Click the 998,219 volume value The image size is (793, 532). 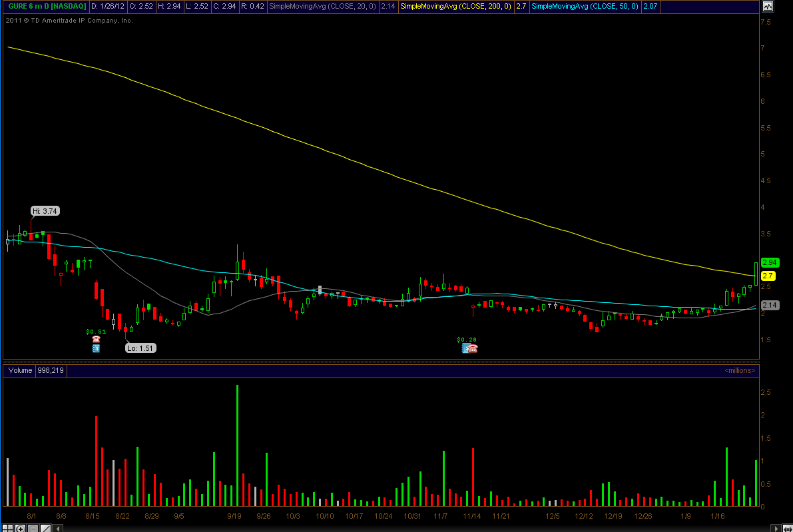51,370
